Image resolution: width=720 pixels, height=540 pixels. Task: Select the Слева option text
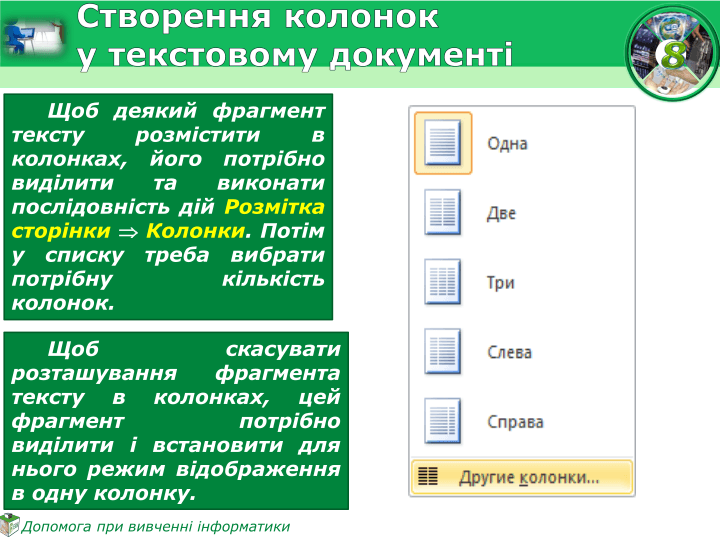pyautogui.click(x=509, y=353)
